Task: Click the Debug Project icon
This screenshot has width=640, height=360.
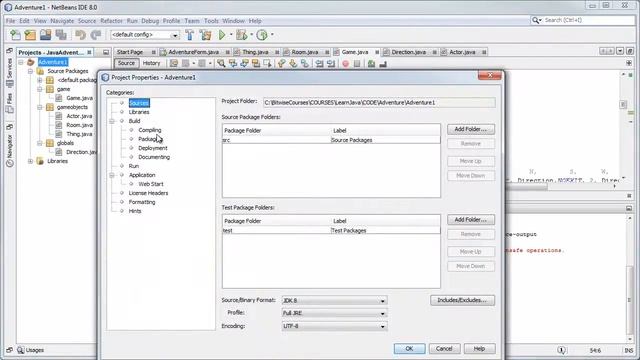Action: point(241,35)
